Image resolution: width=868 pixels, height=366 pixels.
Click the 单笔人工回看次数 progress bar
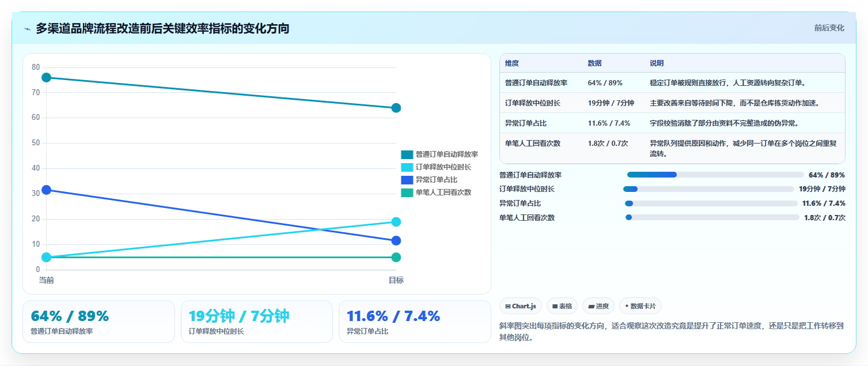(x=712, y=217)
